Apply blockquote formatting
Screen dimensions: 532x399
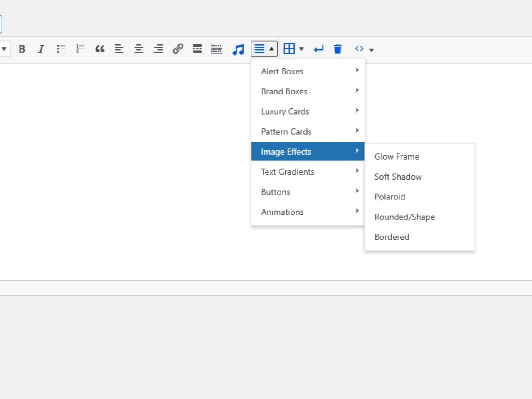[100, 49]
